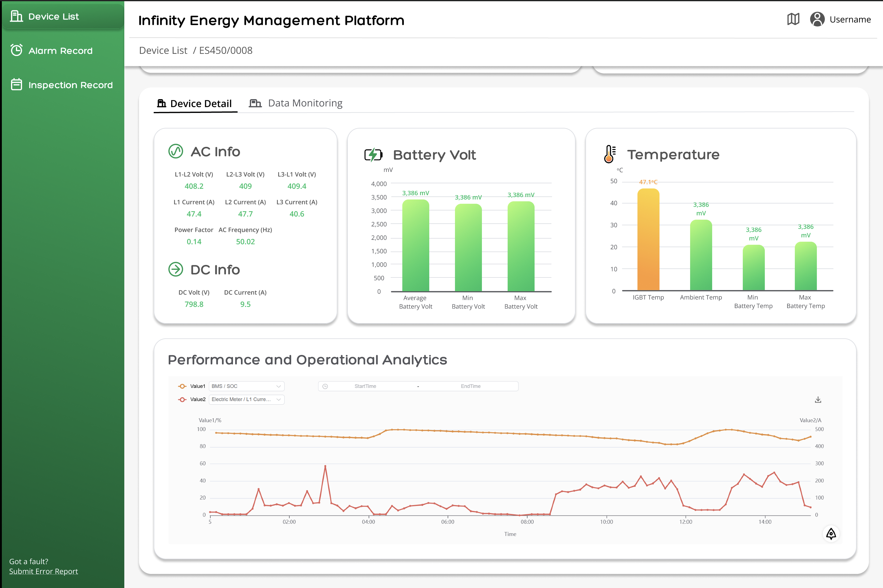Click the Got a fault? text
This screenshot has height=588, width=883.
[x=28, y=561]
